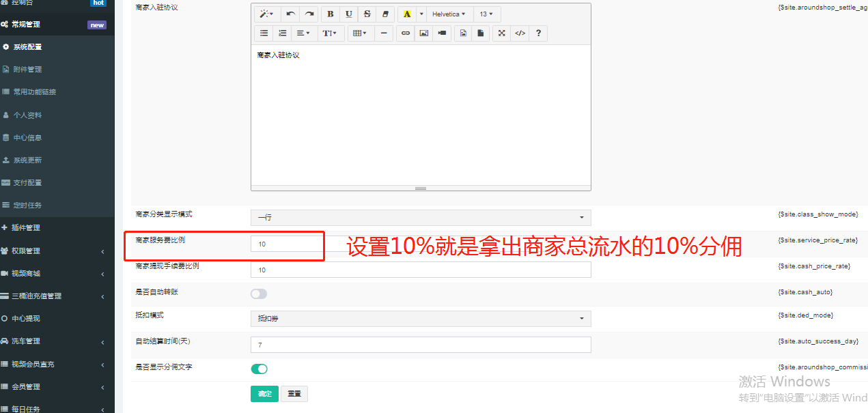Open paragraph alignment dropdown
The image size is (868, 413).
tap(303, 33)
